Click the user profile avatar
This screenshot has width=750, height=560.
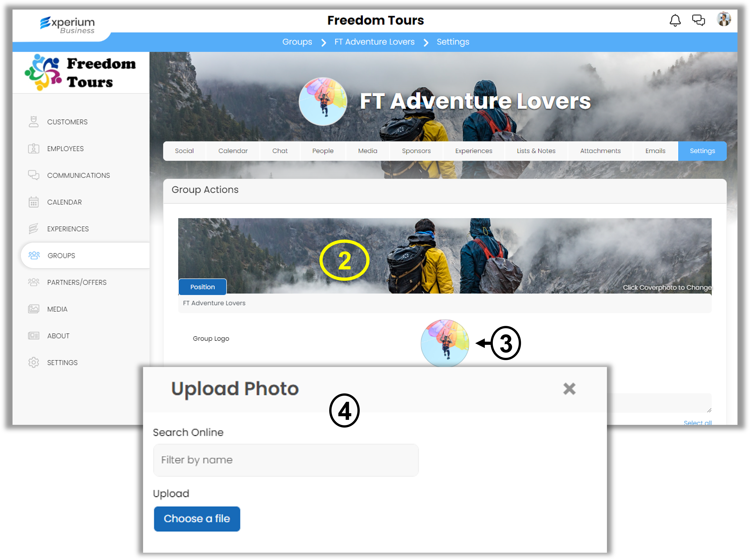coord(724,19)
